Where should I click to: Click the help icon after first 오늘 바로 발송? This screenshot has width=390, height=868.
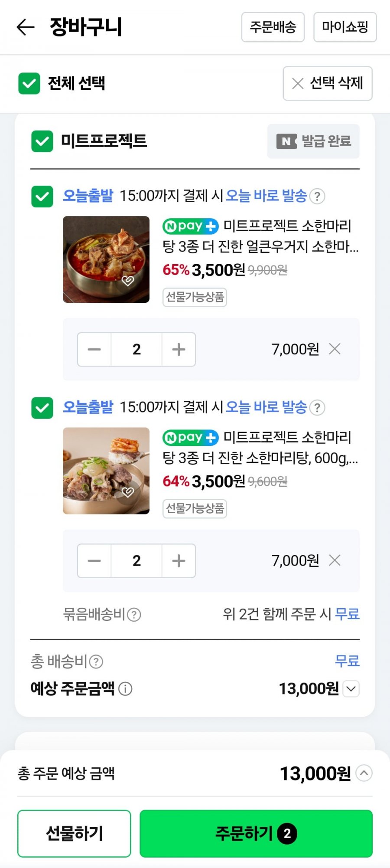coord(318,196)
